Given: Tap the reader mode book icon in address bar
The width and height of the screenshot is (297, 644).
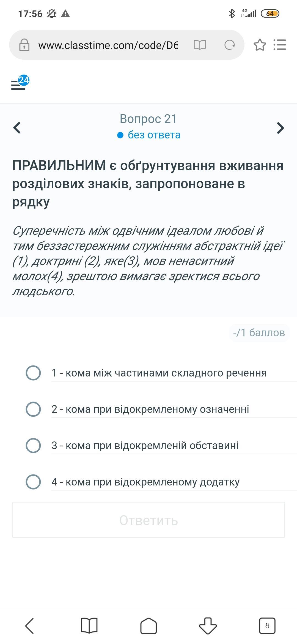Looking at the screenshot, I should coord(200,45).
